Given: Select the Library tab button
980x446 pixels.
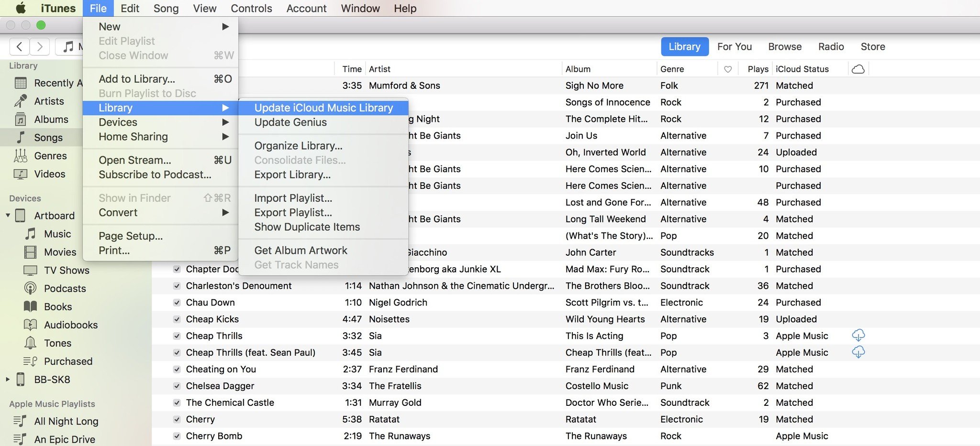Looking at the screenshot, I should 685,46.
